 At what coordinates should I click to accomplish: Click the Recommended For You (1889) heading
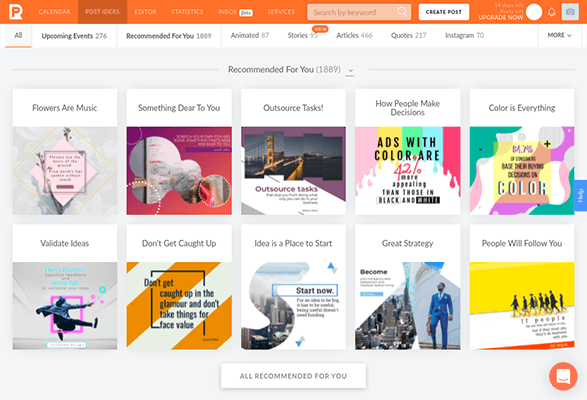(x=285, y=70)
